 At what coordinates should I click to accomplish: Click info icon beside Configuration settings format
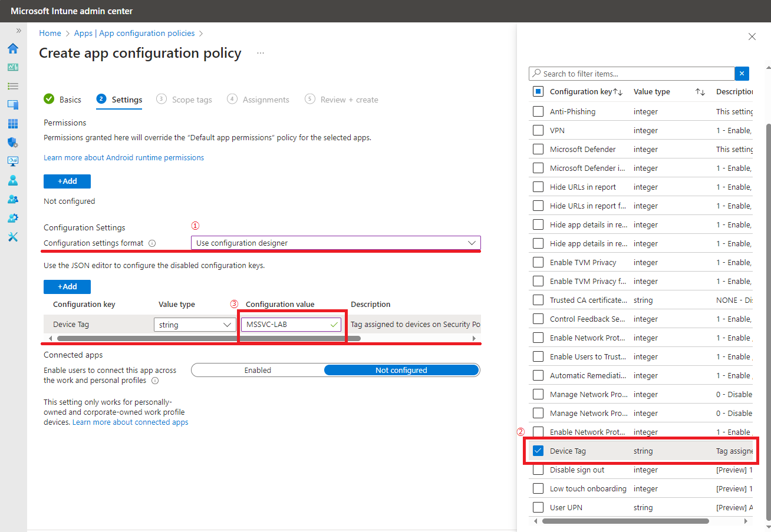pyautogui.click(x=152, y=243)
